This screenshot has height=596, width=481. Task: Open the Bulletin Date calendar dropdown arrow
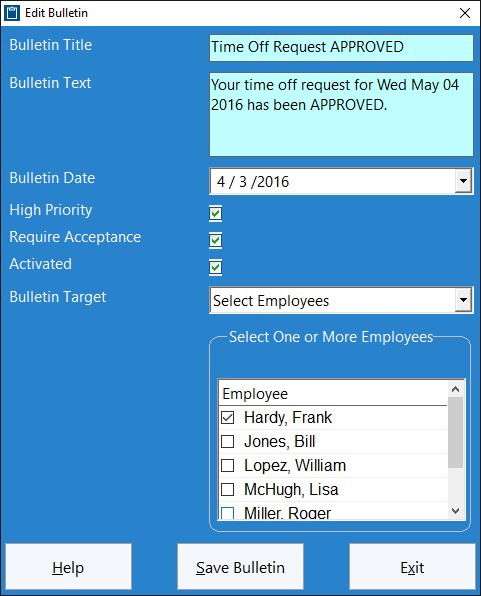click(x=463, y=181)
